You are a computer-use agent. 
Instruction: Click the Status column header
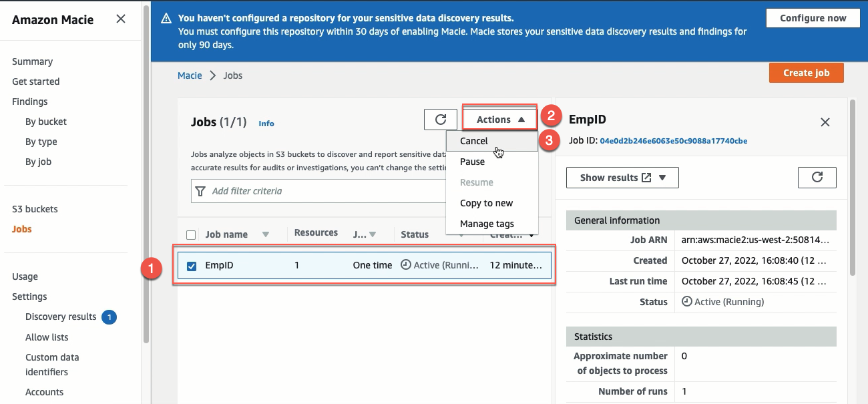pos(415,234)
